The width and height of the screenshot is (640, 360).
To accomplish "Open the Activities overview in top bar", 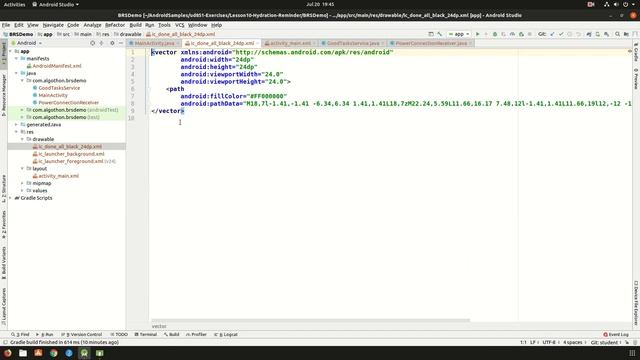I will [14, 4].
